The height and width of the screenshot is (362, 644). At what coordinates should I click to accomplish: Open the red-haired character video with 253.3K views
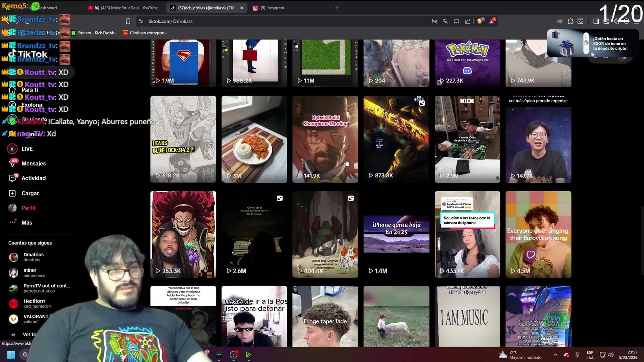(x=183, y=234)
